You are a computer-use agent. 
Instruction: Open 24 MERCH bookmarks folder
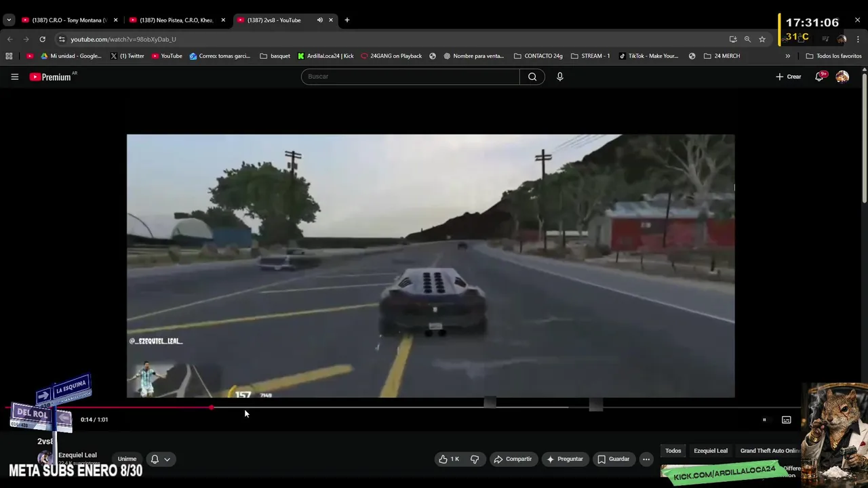(722, 56)
